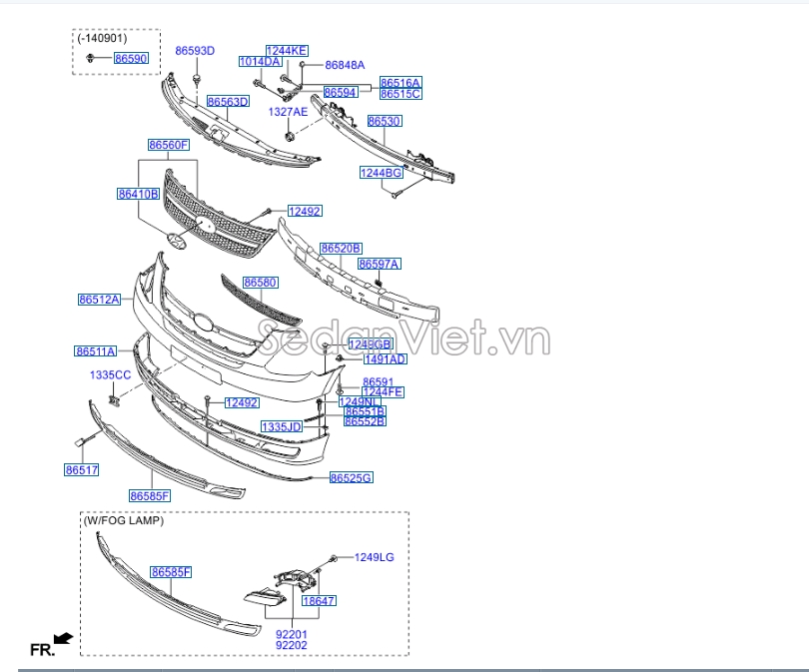Select part number 86520B
The image size is (809, 672).
(341, 248)
